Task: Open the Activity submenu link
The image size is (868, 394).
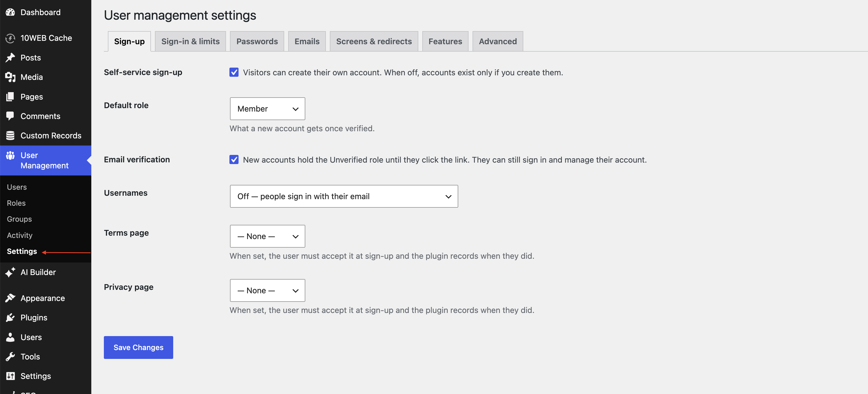Action: (19, 235)
